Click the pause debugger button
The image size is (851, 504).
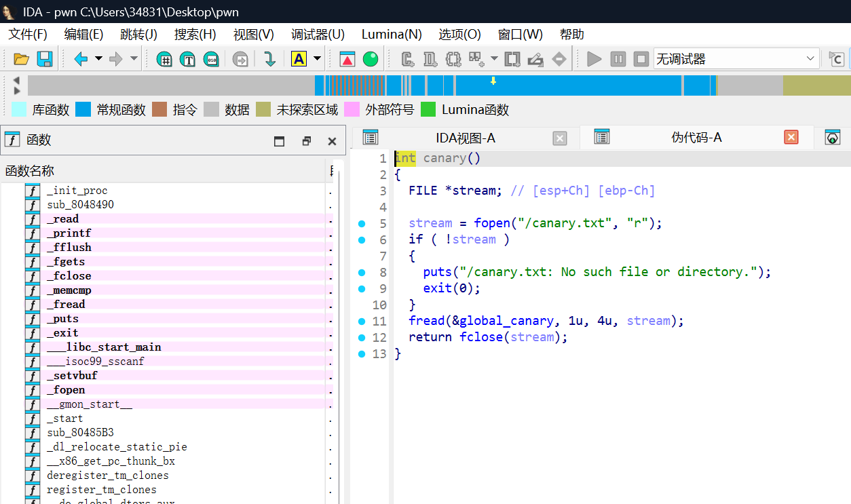point(618,59)
